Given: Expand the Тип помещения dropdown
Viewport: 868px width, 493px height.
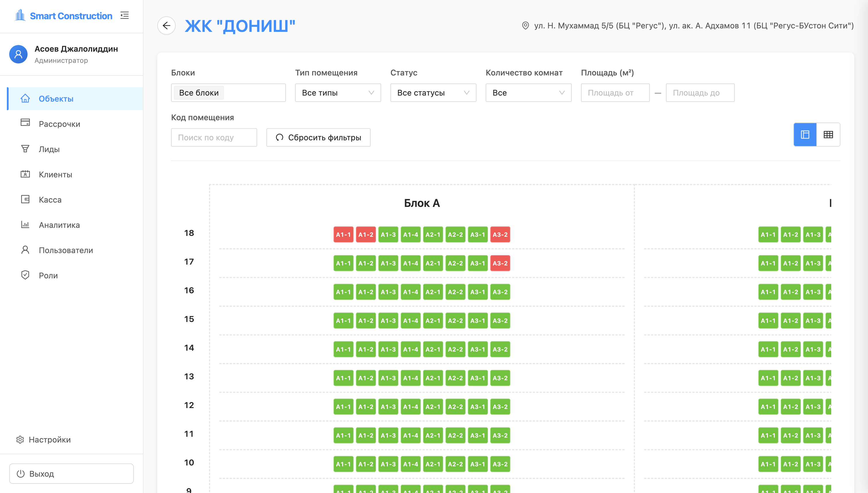Looking at the screenshot, I should 338,92.
